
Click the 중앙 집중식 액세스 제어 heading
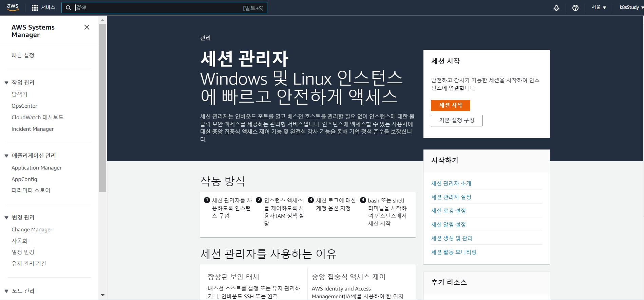tap(348, 277)
